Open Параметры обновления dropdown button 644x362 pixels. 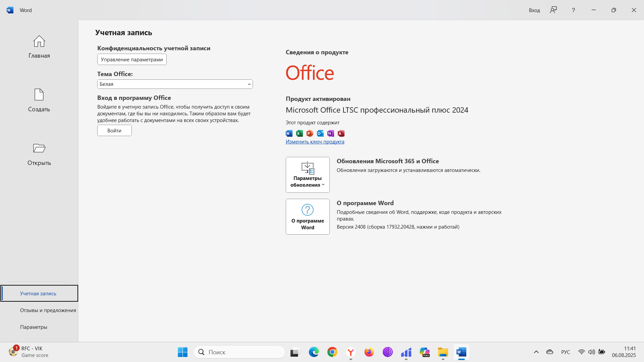[308, 175]
